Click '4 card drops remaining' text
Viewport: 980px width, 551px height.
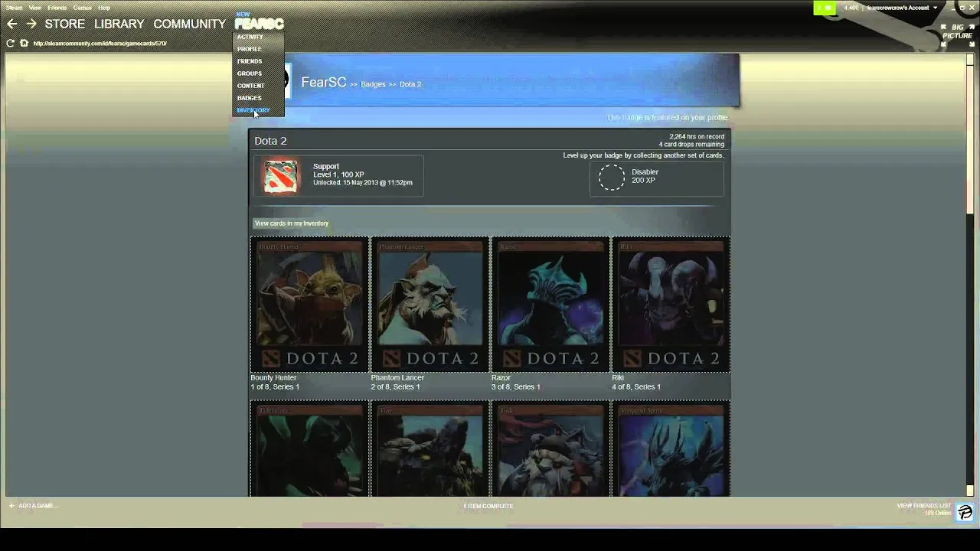click(x=691, y=144)
